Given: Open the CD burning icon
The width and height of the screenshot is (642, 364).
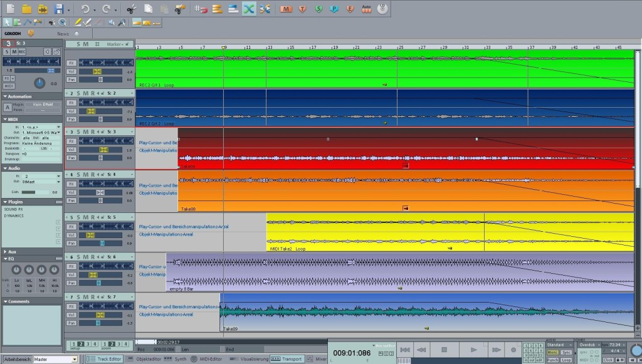Looking at the screenshot, I should [382, 9].
